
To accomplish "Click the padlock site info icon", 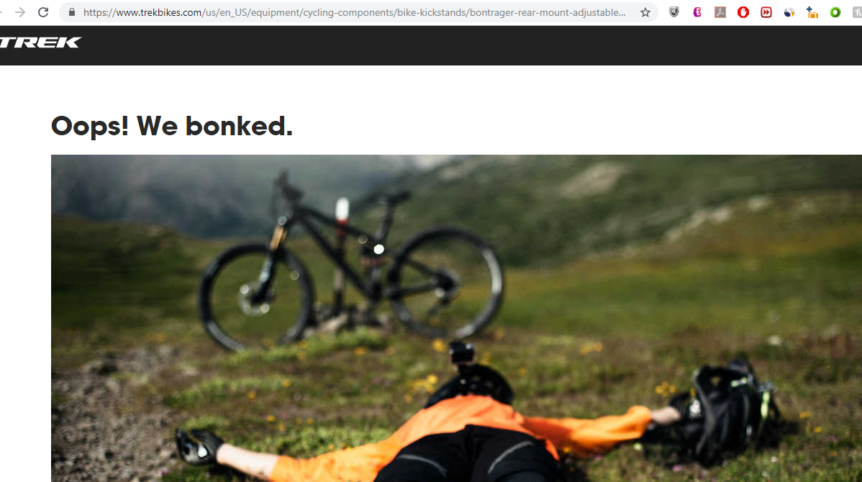I will [72, 12].
